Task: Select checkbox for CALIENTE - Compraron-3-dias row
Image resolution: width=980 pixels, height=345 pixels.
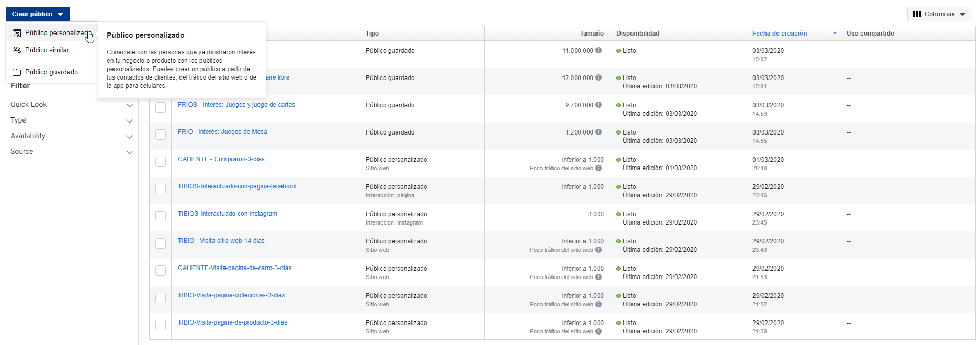Action: point(161,162)
